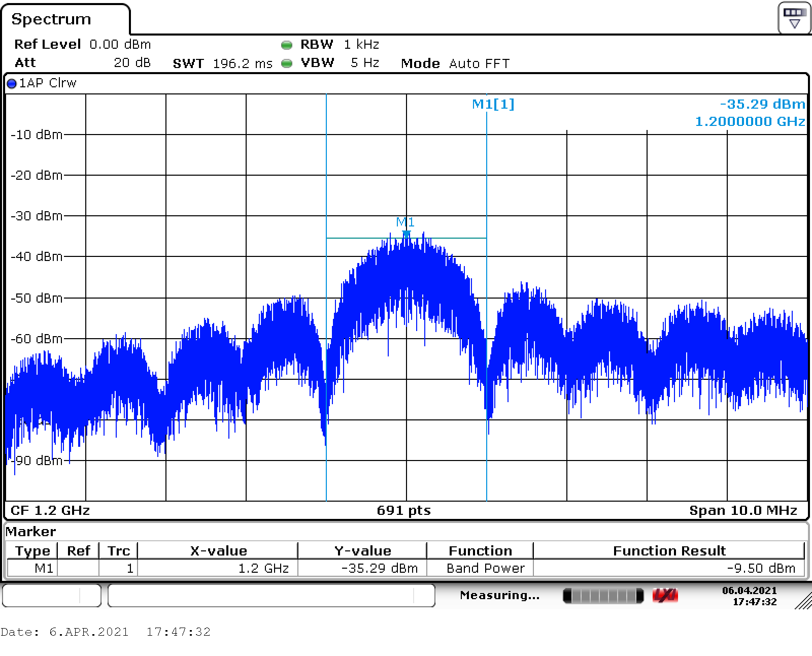This screenshot has width=812, height=656.
Task: Click the Ref Level 0.00 dBm field
Action: (x=82, y=45)
